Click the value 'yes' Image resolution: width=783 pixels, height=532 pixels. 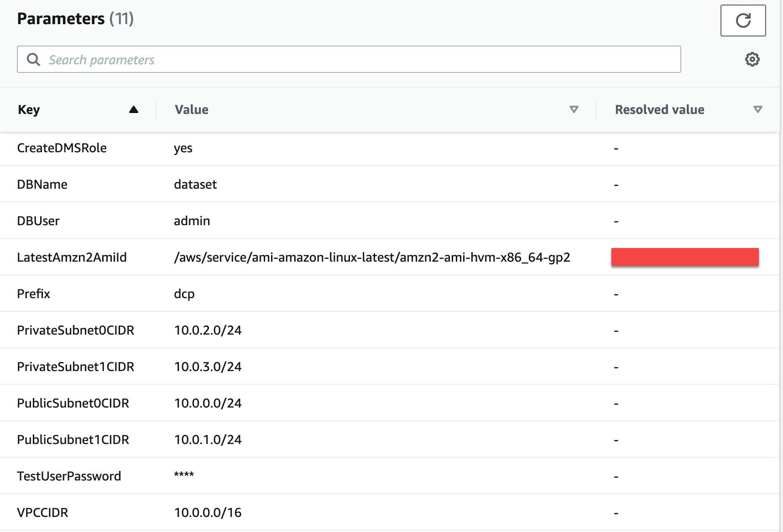tap(183, 149)
